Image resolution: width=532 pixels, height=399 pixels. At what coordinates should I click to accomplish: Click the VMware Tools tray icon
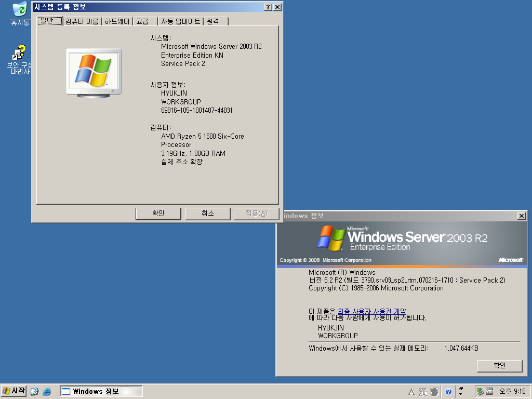tap(489, 392)
